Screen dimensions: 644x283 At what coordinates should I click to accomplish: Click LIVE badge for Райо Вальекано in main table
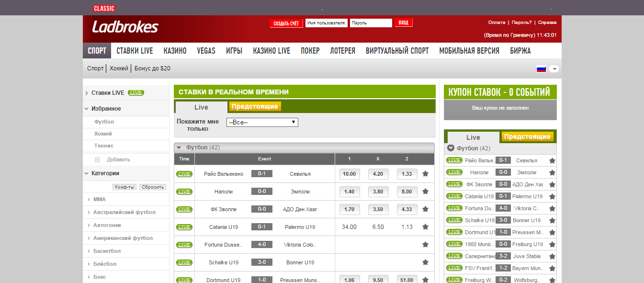(184, 174)
